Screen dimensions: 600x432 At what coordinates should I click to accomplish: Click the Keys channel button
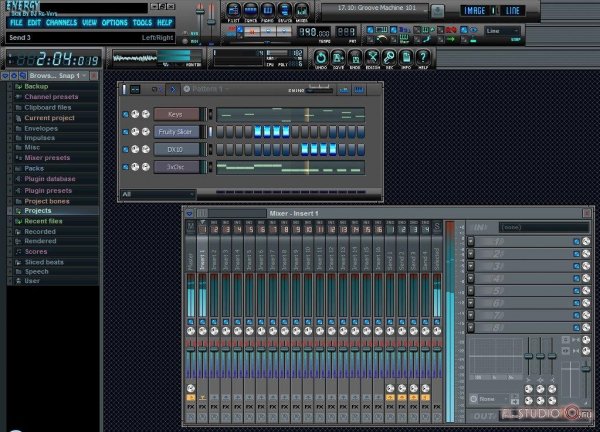point(176,114)
